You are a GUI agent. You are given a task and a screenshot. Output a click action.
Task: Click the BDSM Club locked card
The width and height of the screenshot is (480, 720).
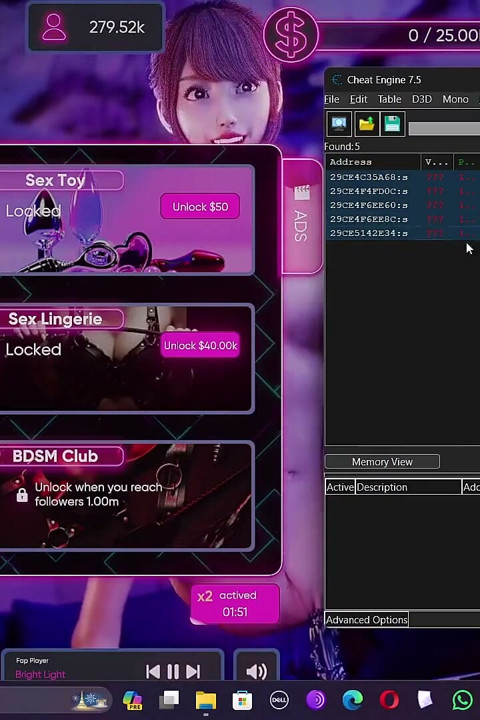click(x=126, y=496)
